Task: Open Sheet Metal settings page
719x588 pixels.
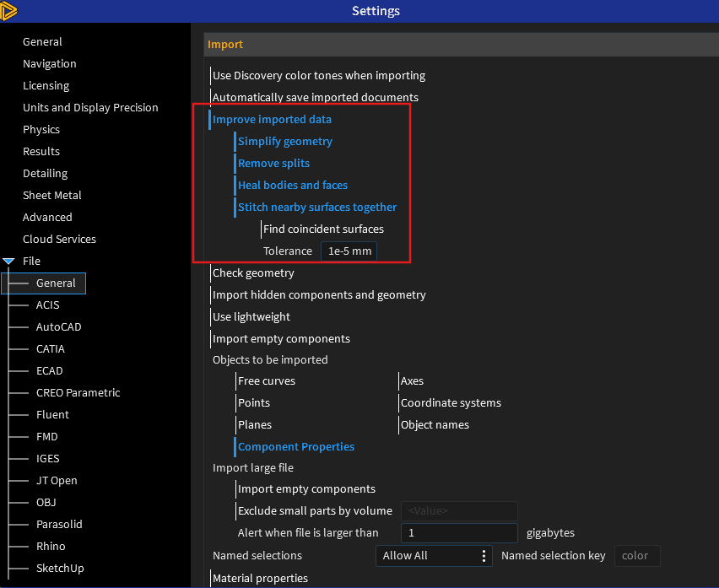Action: (51, 196)
